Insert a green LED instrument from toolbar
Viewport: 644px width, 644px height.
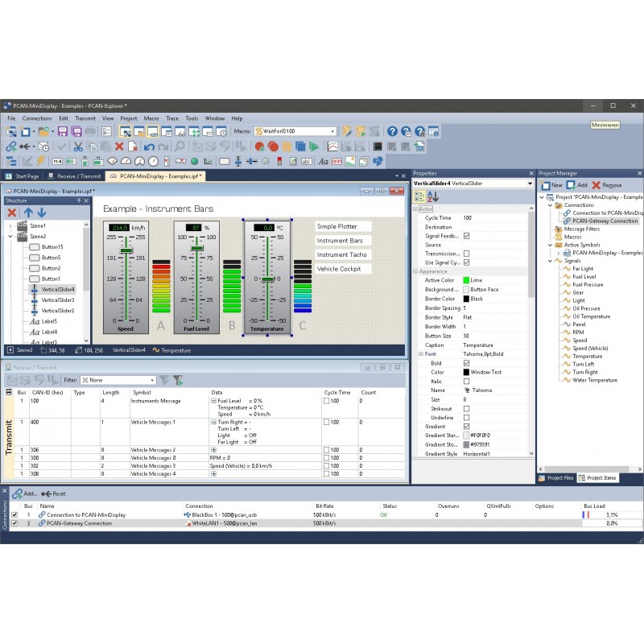point(195,162)
